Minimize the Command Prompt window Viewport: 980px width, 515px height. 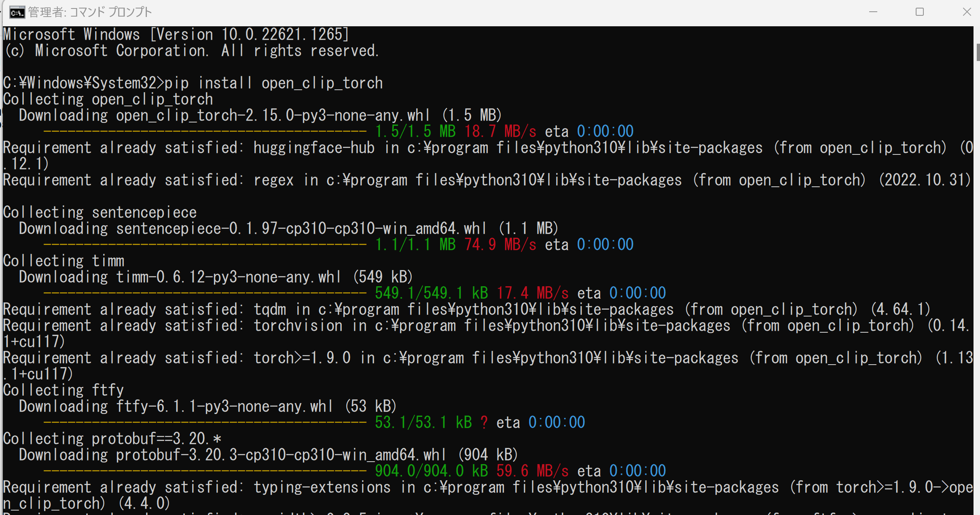[x=873, y=12]
